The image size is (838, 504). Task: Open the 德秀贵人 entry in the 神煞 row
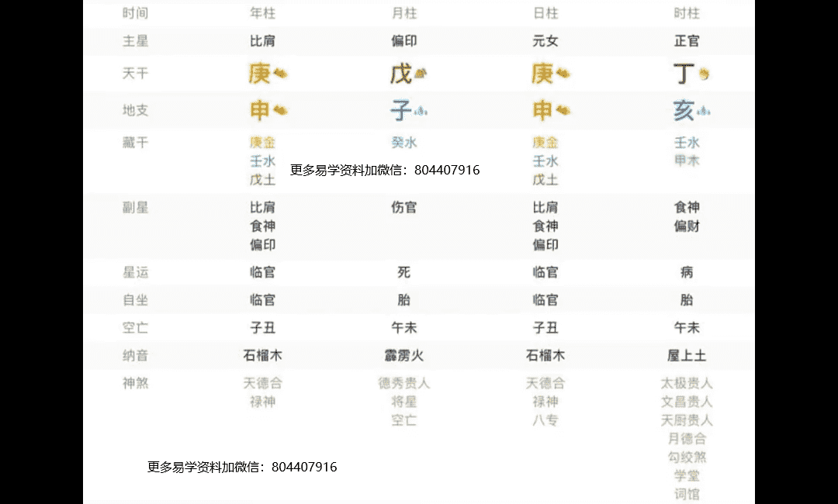[403, 383]
